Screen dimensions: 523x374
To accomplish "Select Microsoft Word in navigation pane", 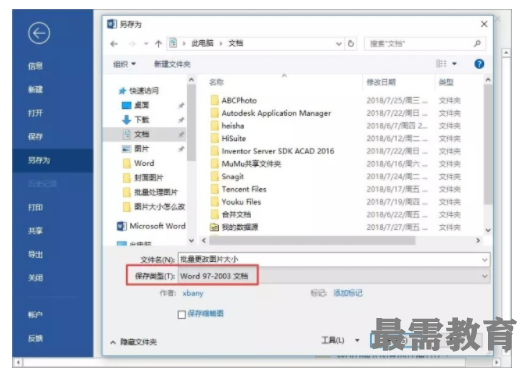I will [151, 226].
